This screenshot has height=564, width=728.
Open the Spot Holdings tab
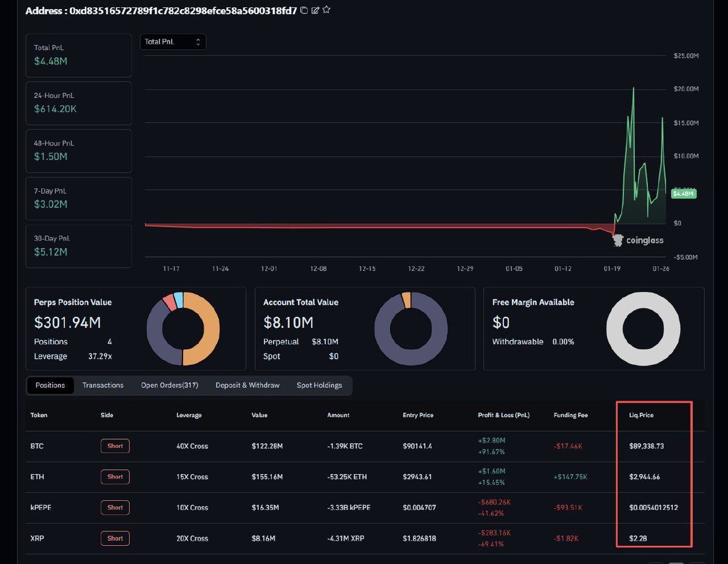click(320, 385)
